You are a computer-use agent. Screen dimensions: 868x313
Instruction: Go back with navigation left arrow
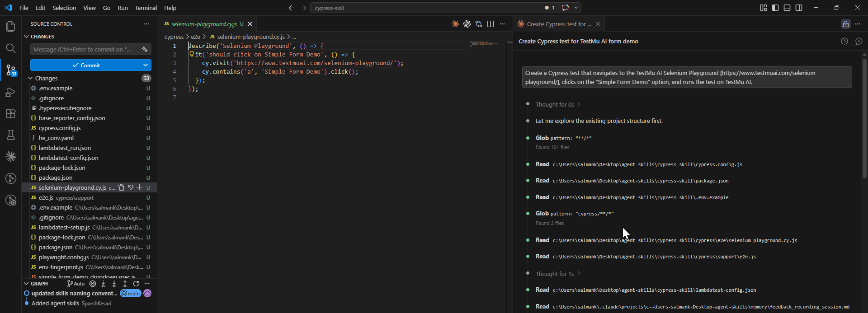pyautogui.click(x=292, y=8)
